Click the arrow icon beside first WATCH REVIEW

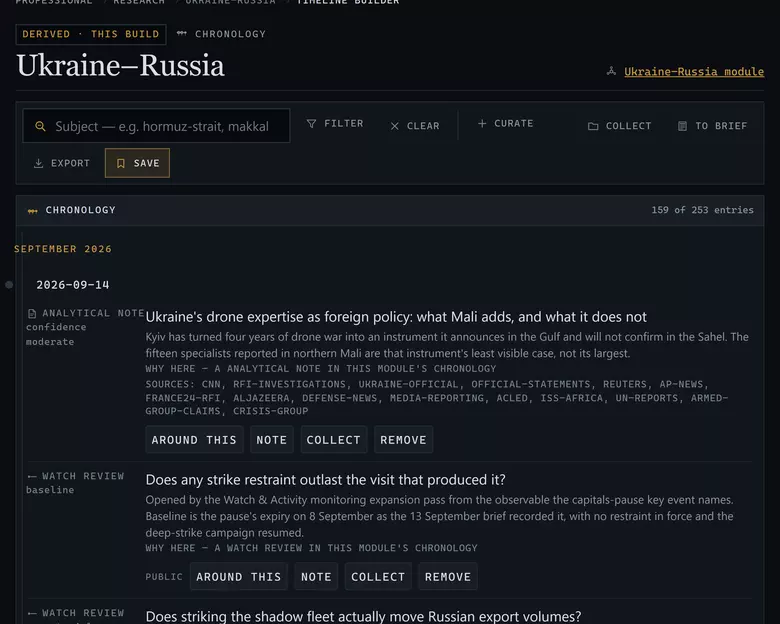pyautogui.click(x=32, y=476)
